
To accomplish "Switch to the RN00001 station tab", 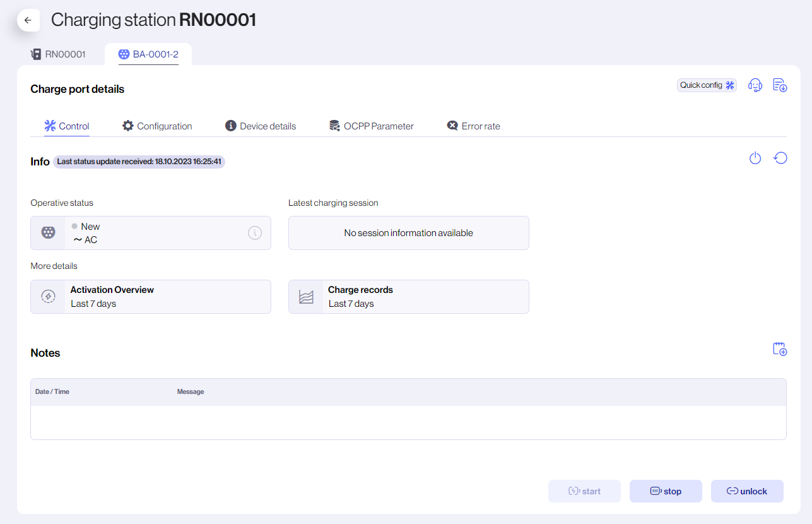I will click(58, 54).
